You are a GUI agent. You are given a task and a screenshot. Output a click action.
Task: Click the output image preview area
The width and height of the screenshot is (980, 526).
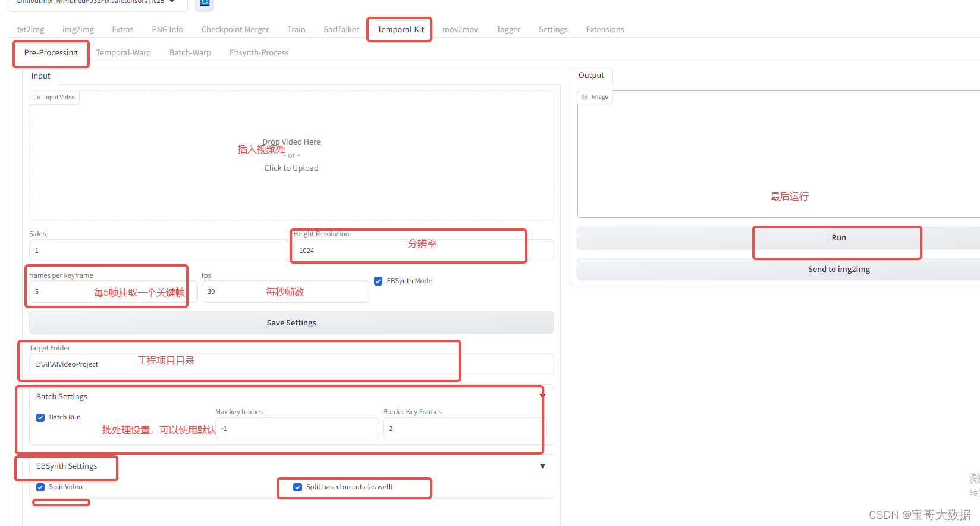pyautogui.click(x=779, y=154)
